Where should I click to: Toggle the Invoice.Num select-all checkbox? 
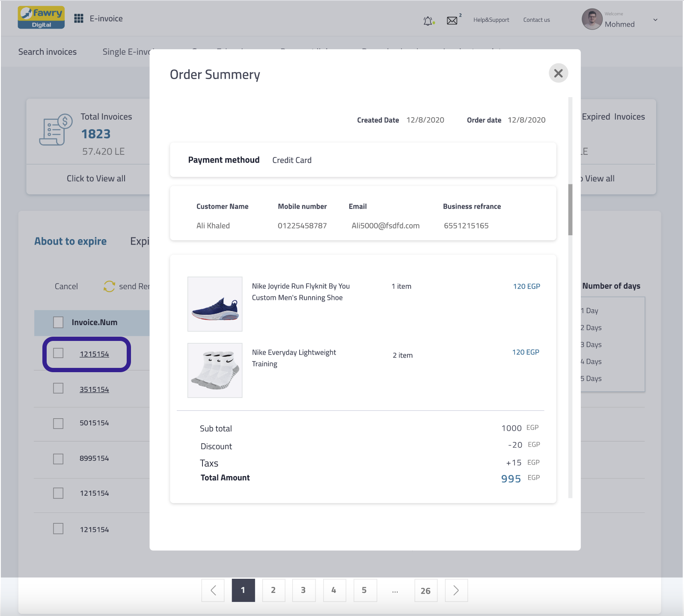click(58, 322)
